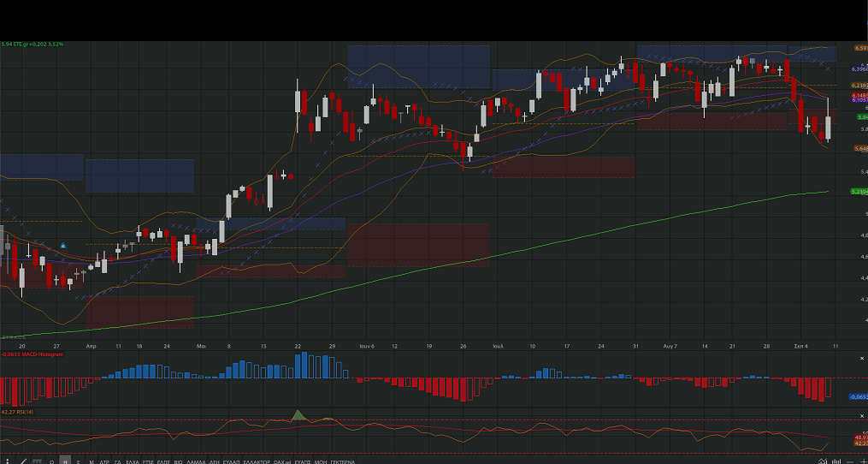Click the orange 6,591 upper band tag
Image resolution: width=868 pixels, height=464 pixels.
pyautogui.click(x=861, y=48)
